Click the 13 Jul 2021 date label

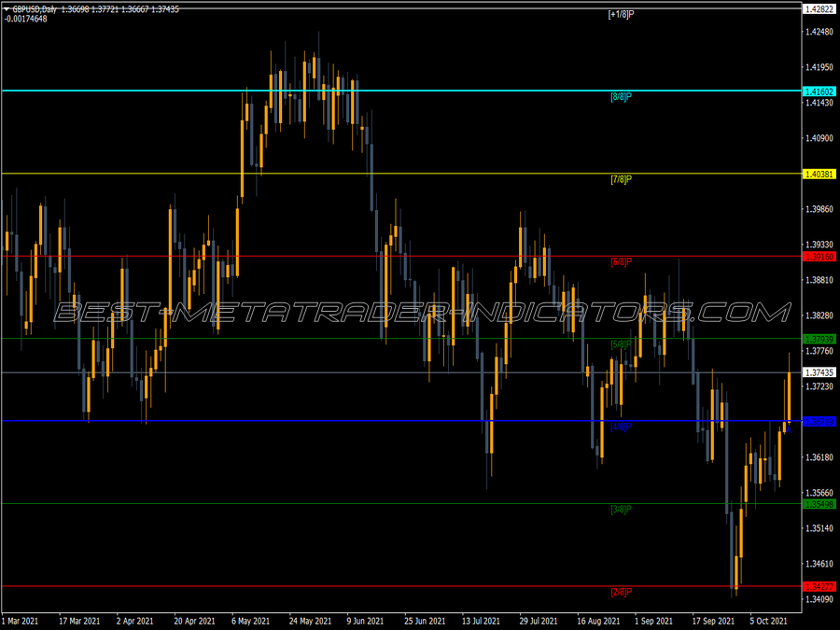pos(481,621)
